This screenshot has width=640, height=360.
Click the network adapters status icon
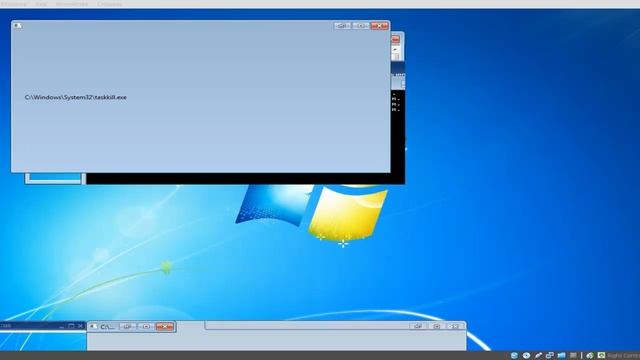click(550, 356)
